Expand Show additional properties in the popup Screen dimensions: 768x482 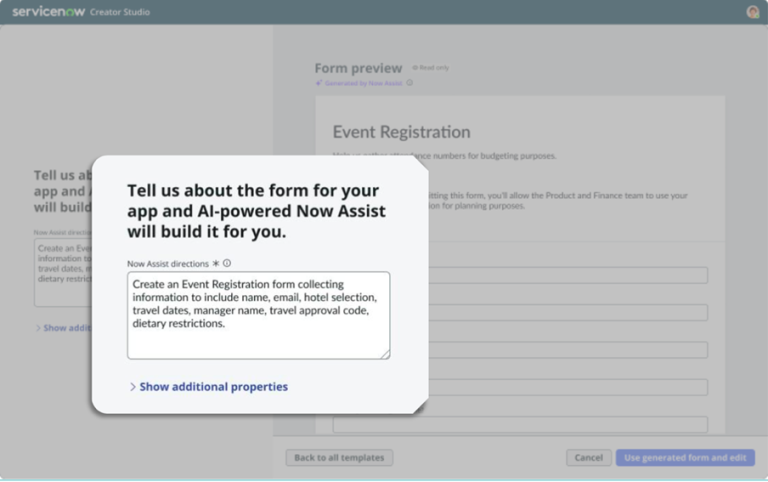[x=214, y=386]
